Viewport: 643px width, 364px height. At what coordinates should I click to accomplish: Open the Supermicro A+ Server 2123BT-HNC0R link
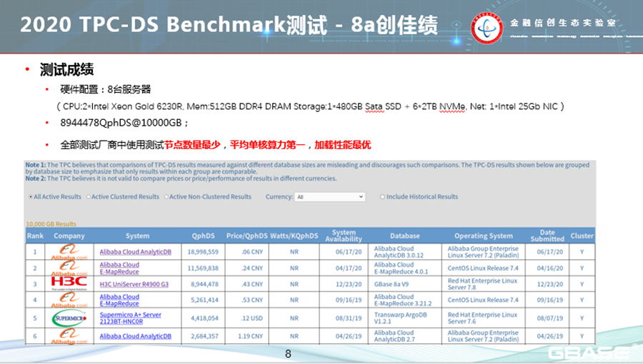click(x=131, y=318)
